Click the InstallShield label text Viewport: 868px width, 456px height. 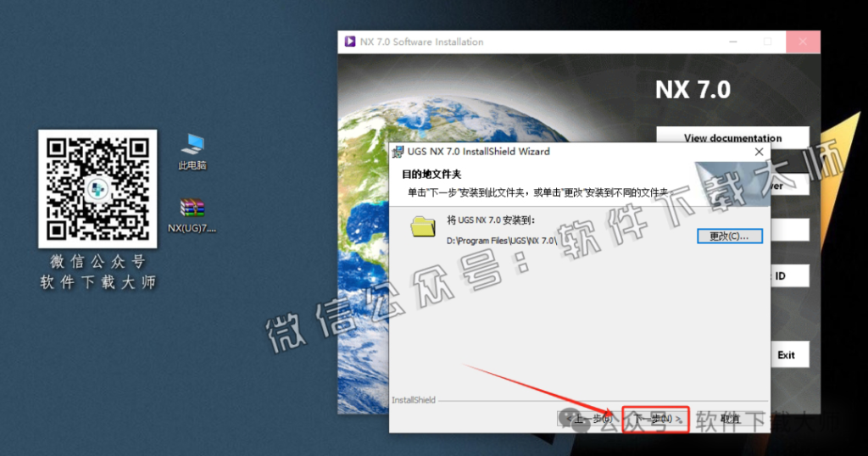414,400
